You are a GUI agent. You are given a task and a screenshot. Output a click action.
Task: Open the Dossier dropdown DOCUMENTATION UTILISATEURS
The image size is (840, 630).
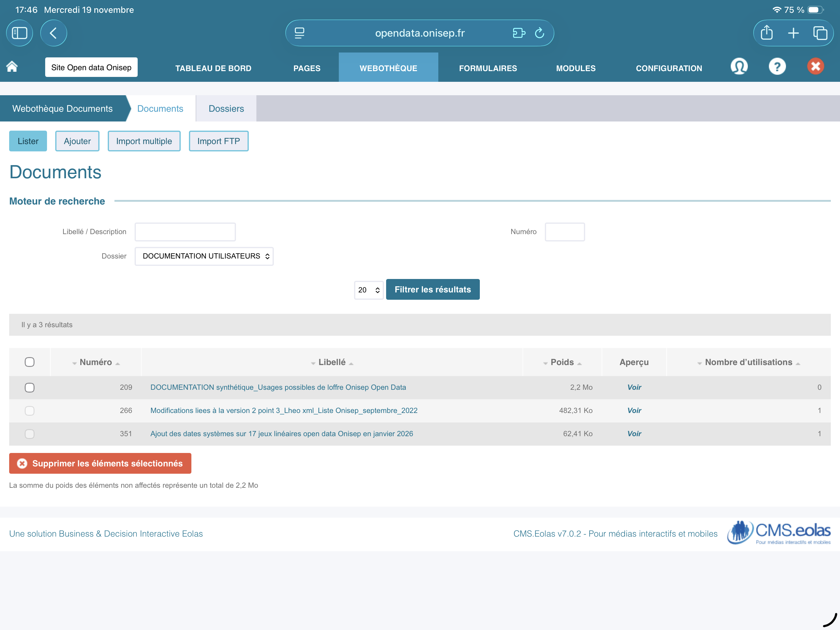[204, 256]
